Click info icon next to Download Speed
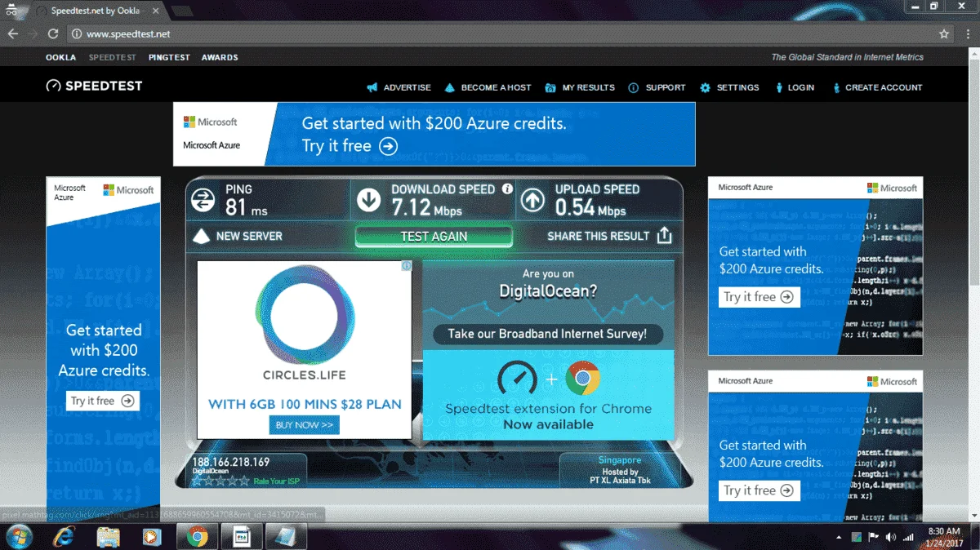Image resolution: width=980 pixels, height=550 pixels. coord(507,189)
